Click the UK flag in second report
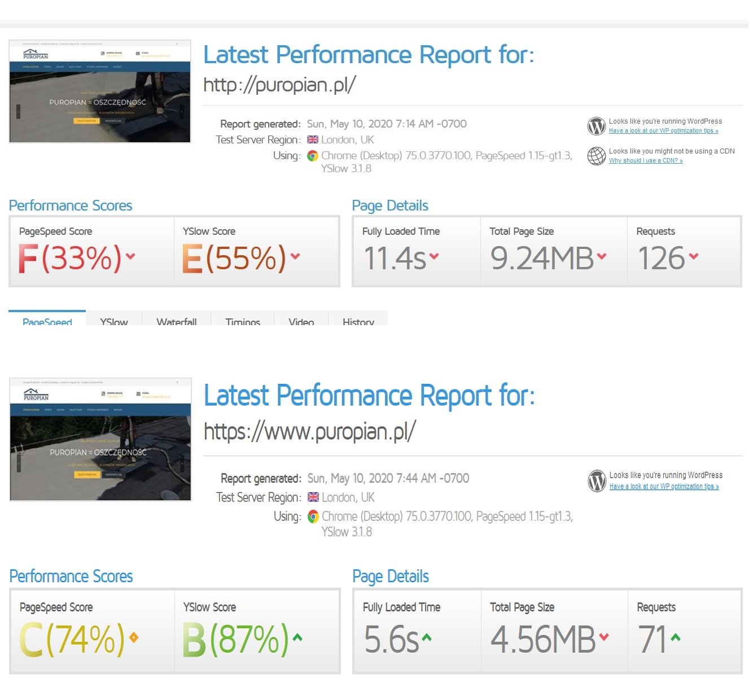The height and width of the screenshot is (700, 749). pyautogui.click(x=313, y=497)
